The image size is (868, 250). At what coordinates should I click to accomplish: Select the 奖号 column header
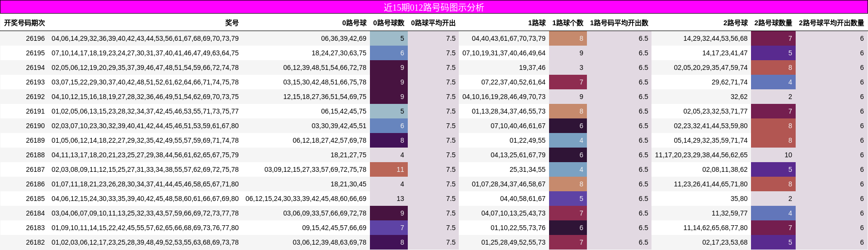(x=232, y=23)
